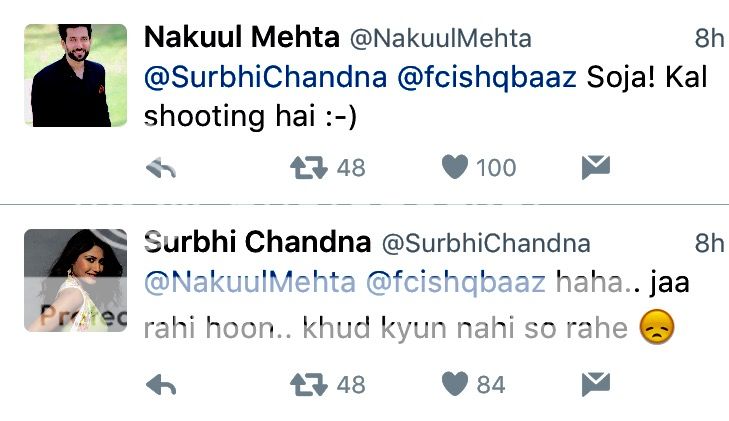This screenshot has width=729, height=421.
Task: Open @fcishqbaaz mention in Surbhi's tweet
Action: pos(456,283)
